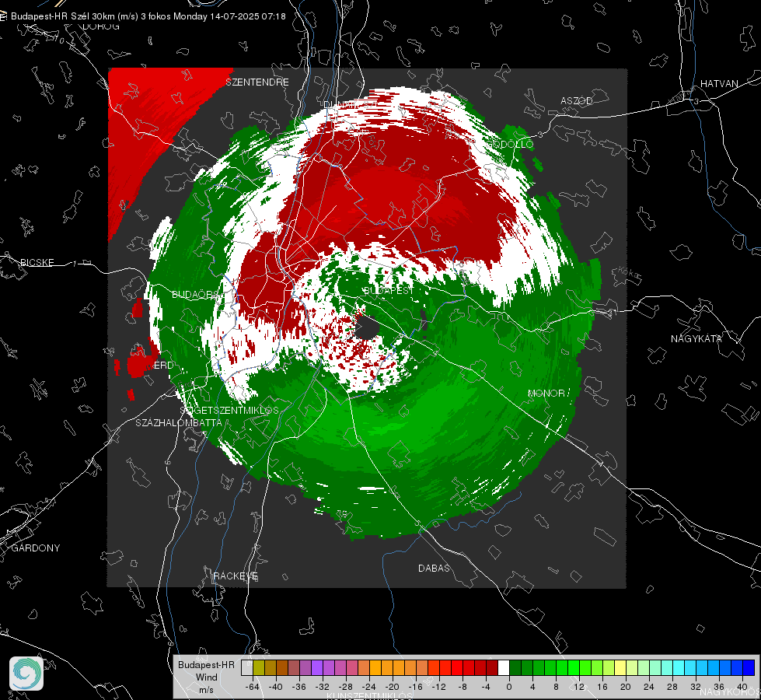Pick the light gray first legend swatch
This screenshot has height=700, width=761.
247,667
